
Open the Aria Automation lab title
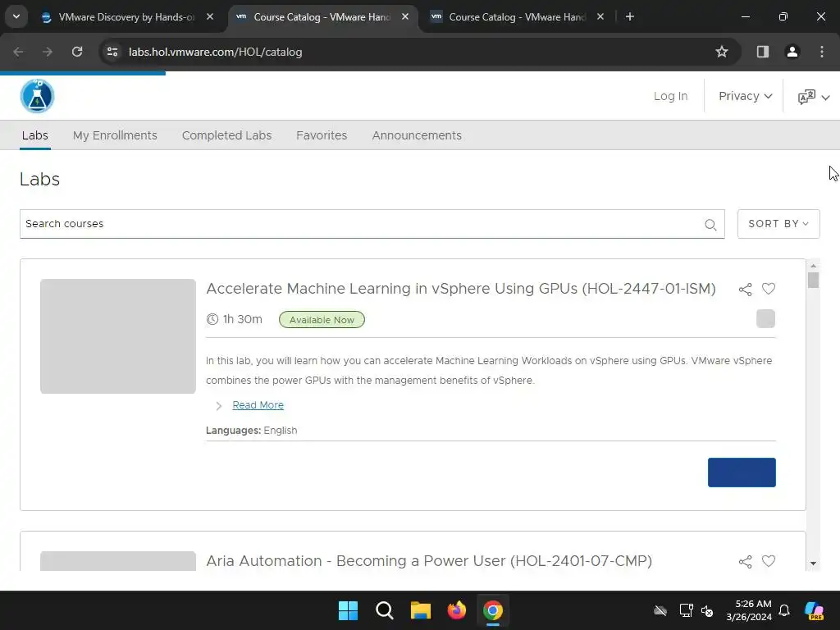click(429, 561)
